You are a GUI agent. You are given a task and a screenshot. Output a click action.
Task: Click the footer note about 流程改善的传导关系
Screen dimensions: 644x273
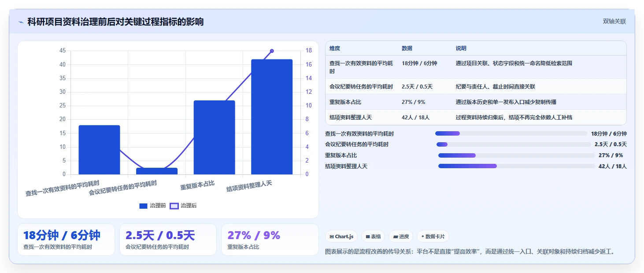point(470,252)
